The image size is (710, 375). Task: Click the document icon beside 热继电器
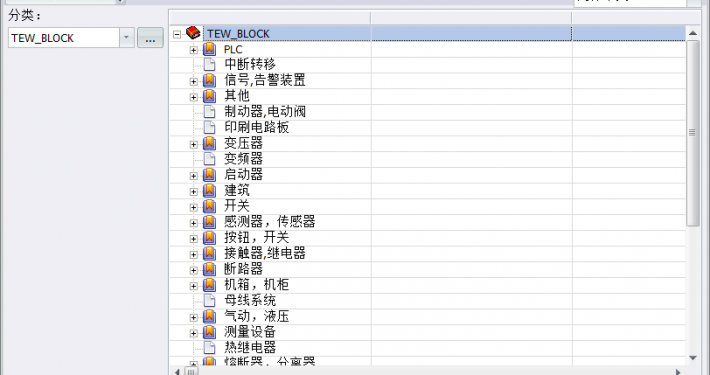pos(209,347)
